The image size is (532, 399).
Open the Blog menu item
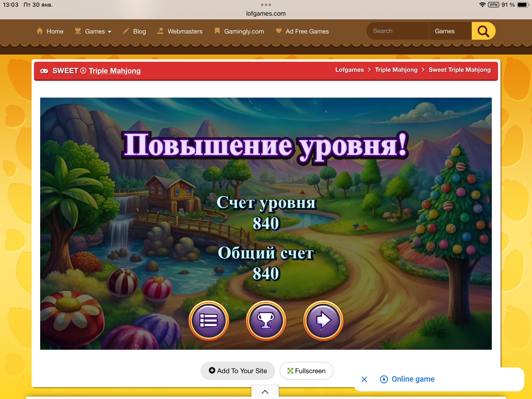[139, 32]
